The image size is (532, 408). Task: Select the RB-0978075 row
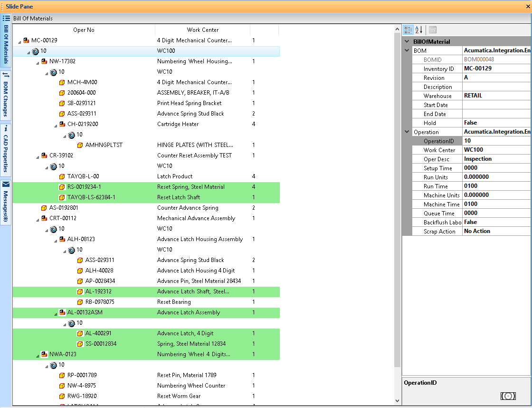(146, 302)
